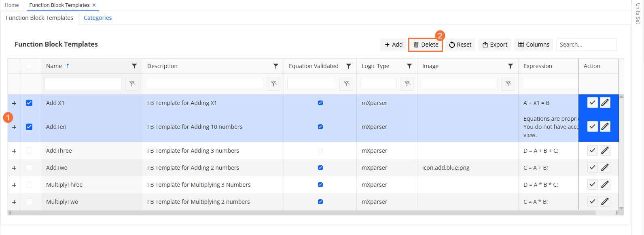This screenshot has height=235, width=644.
Task: Select the AddTwo row checkbox
Action: click(29, 168)
